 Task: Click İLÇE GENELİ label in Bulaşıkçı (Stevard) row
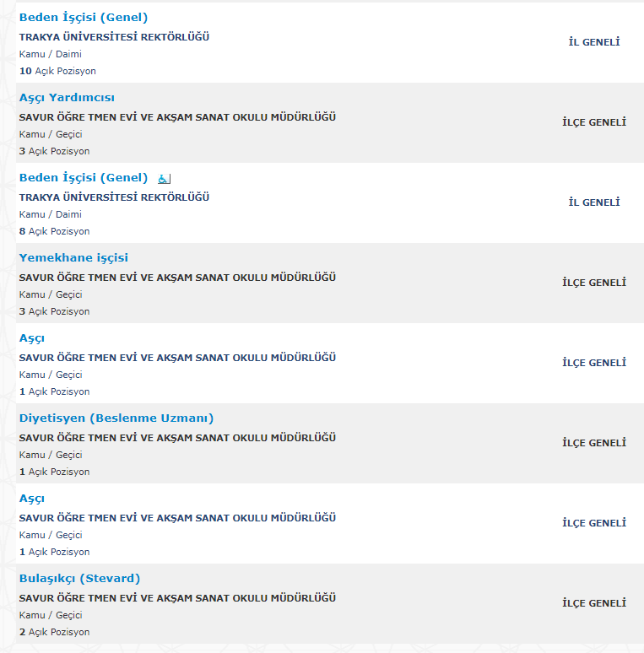click(594, 603)
